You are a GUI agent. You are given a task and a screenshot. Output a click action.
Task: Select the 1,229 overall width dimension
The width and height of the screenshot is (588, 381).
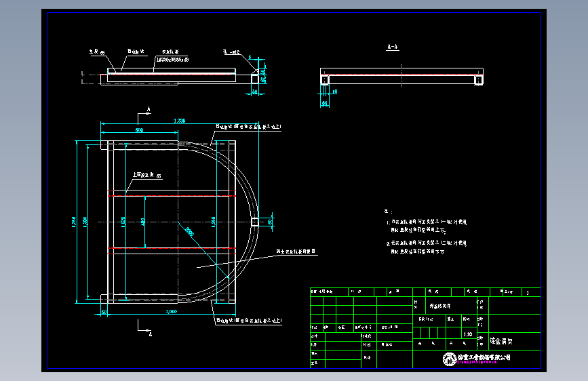pos(180,121)
